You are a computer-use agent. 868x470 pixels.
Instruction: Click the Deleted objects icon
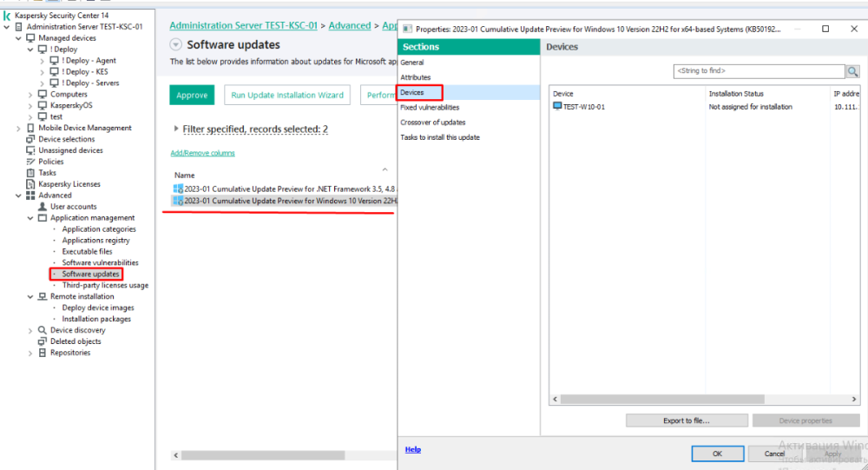pos(42,341)
